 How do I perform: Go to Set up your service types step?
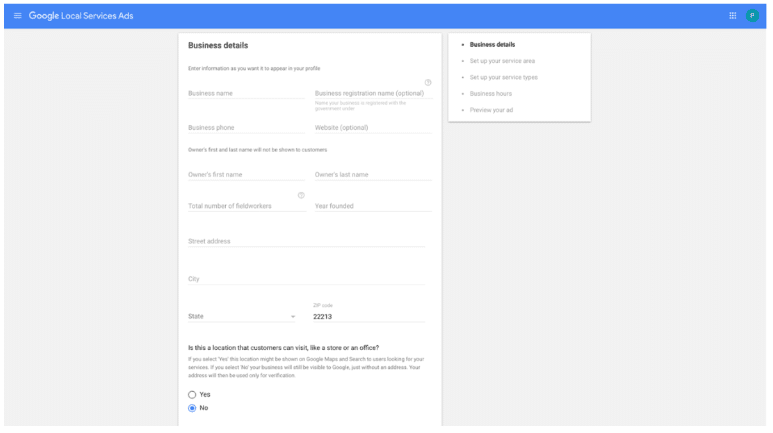click(503, 77)
